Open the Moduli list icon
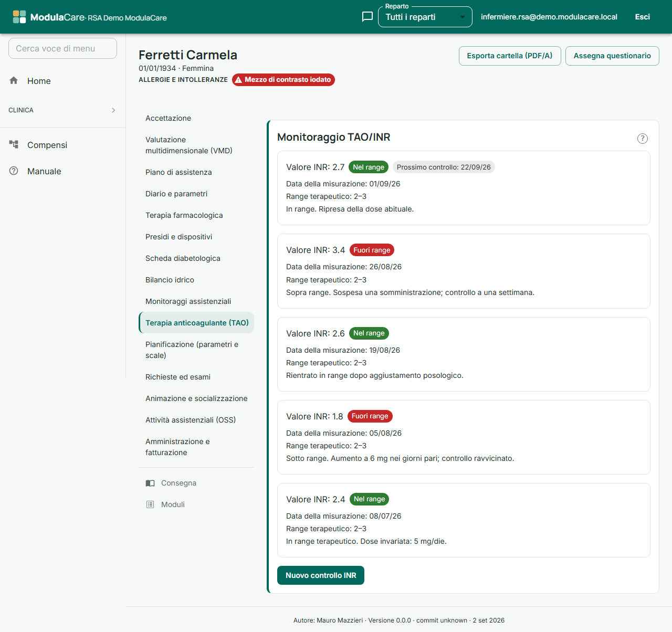 (x=150, y=504)
